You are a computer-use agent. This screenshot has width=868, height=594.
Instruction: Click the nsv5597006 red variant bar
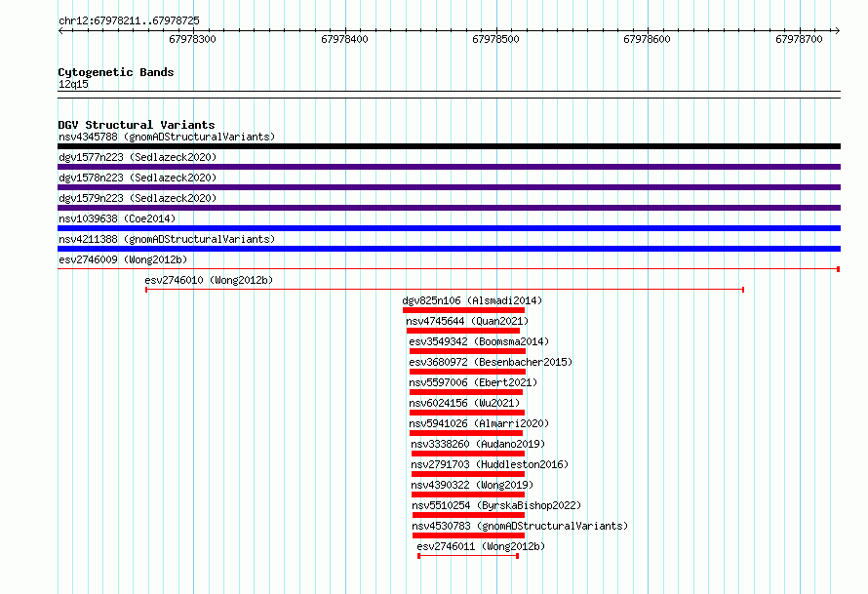(x=466, y=392)
